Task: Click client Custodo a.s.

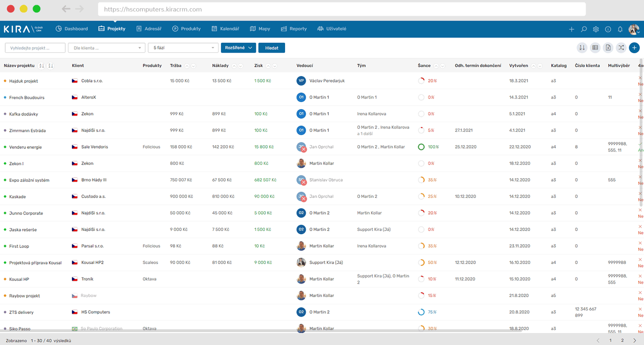Action: [93, 196]
